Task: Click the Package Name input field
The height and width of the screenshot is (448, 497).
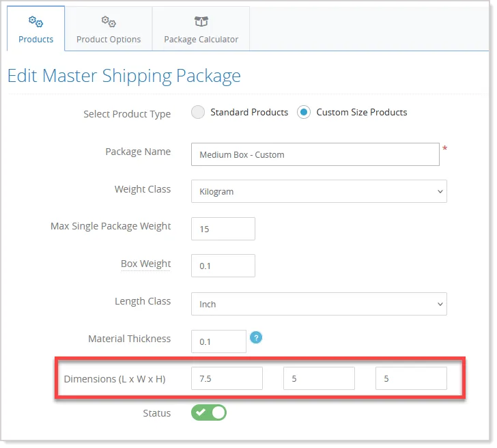Action: (315, 154)
